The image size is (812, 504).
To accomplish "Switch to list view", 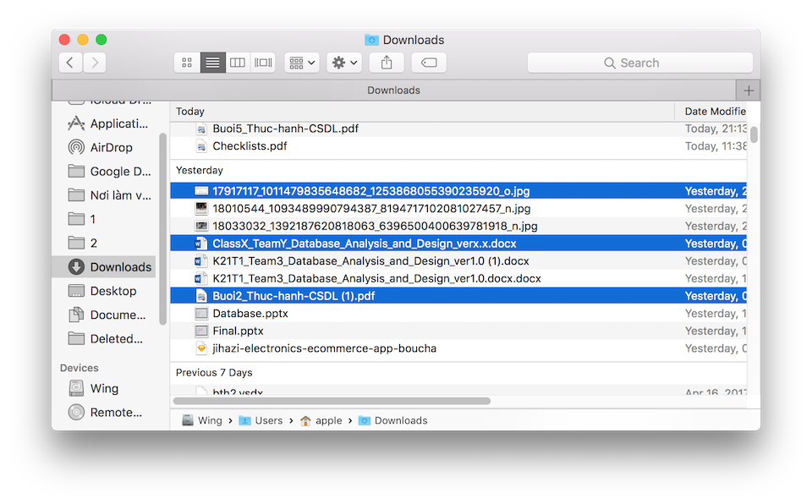I will click(212, 63).
